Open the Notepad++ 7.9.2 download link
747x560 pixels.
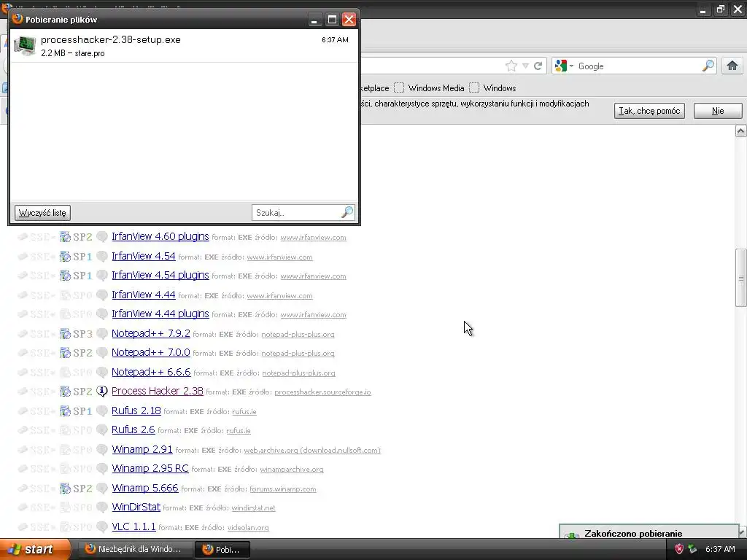pyautogui.click(x=151, y=333)
